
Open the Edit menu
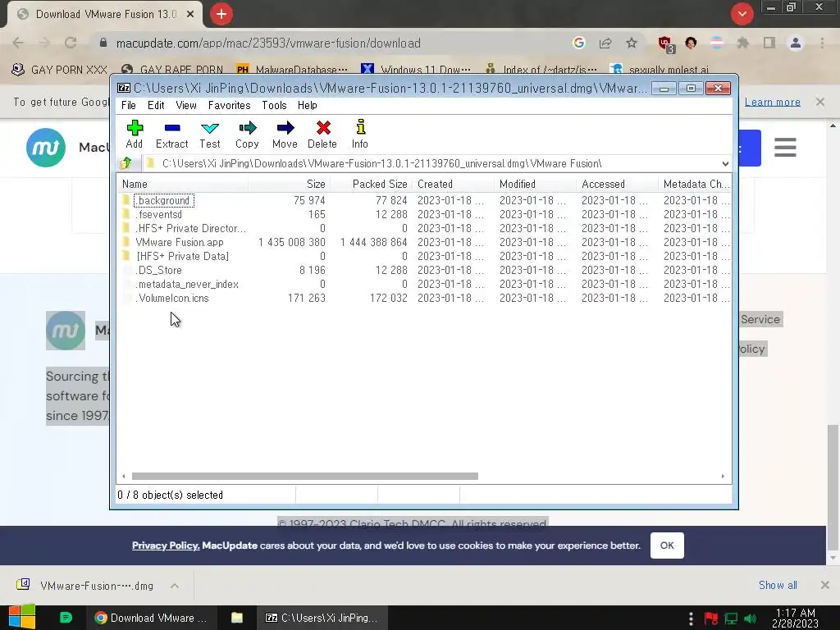click(156, 106)
